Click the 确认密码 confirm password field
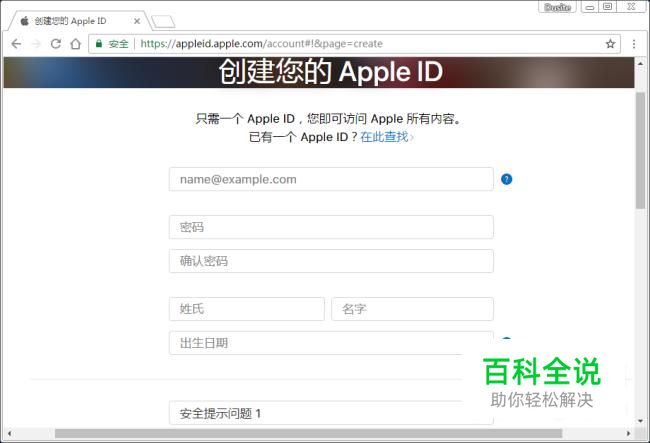The height and width of the screenshot is (443, 650). coord(331,261)
